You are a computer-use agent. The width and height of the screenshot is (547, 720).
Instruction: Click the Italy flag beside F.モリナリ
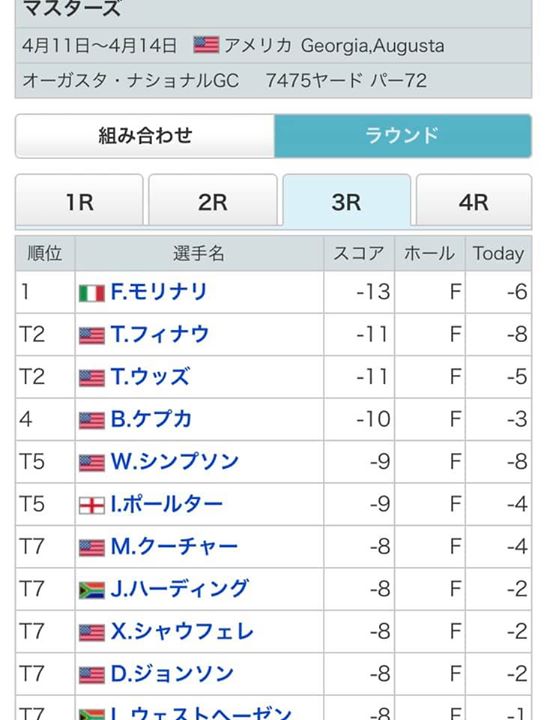(x=92, y=294)
